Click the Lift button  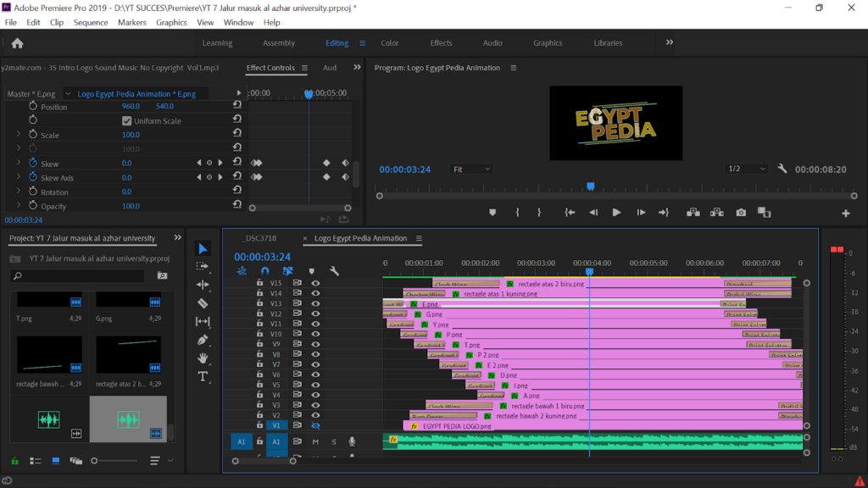tap(693, 213)
